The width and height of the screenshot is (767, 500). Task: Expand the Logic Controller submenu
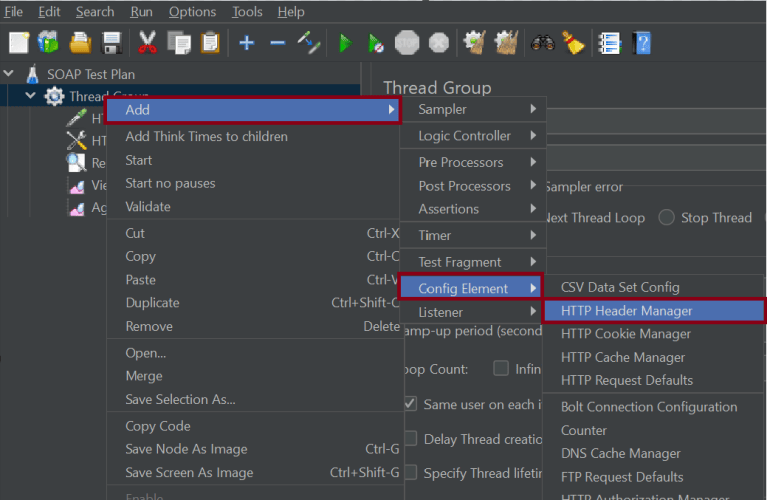click(x=473, y=136)
